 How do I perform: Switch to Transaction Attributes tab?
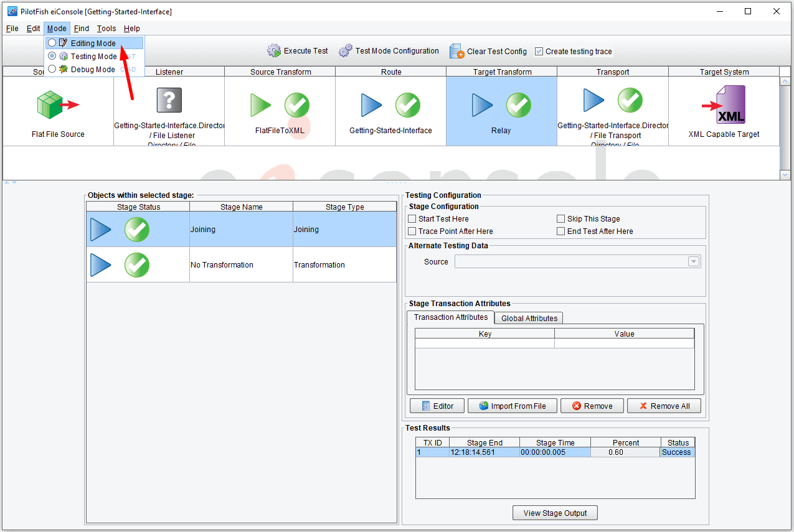[451, 317]
